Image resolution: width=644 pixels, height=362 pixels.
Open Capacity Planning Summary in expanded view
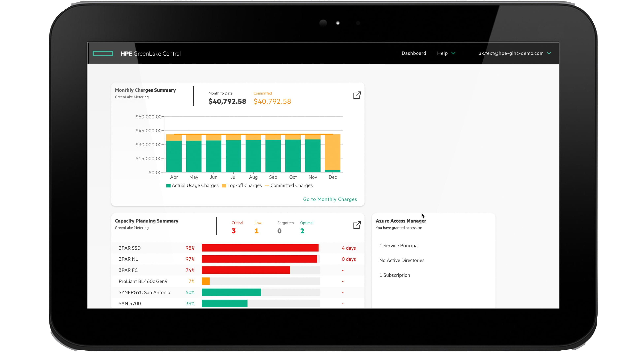[x=357, y=225]
